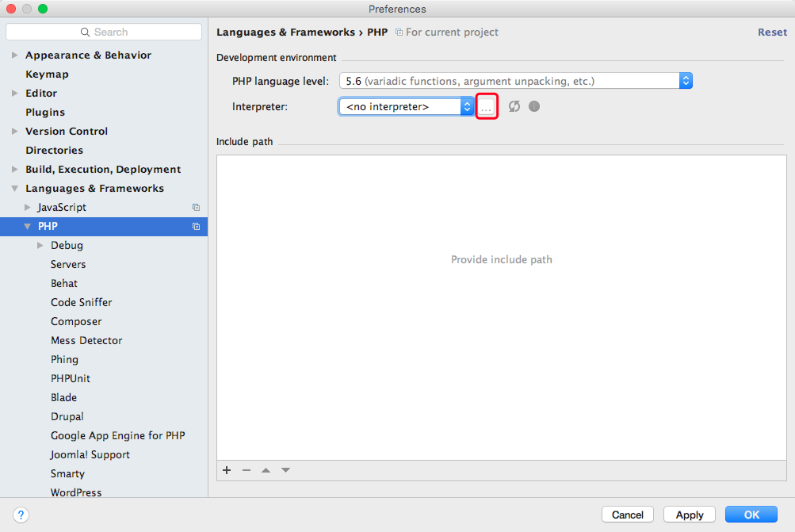Click the For current project icon
The image size is (795, 532).
399,33
